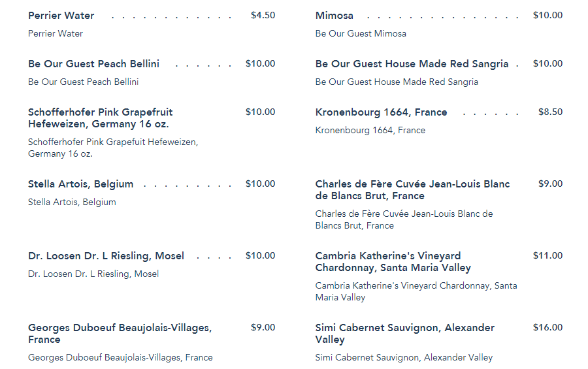Open Be Our Guest Peach Bellini title
This screenshot has width=588, height=369.
click(x=93, y=64)
